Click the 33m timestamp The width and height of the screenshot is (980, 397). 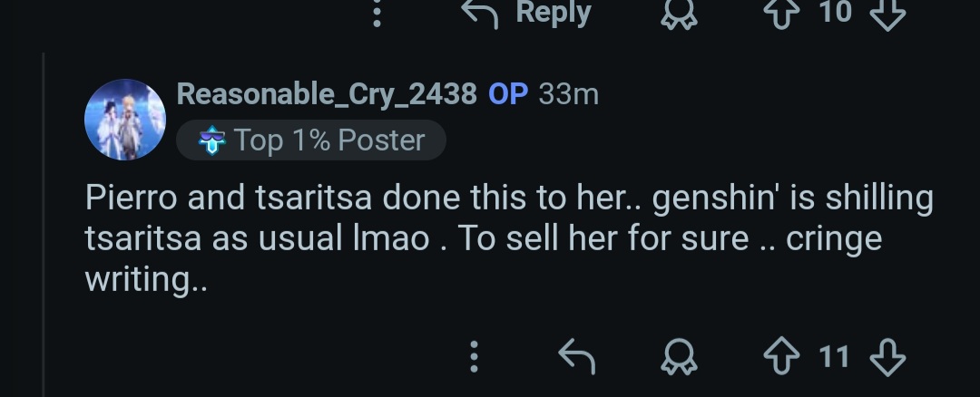click(x=569, y=94)
